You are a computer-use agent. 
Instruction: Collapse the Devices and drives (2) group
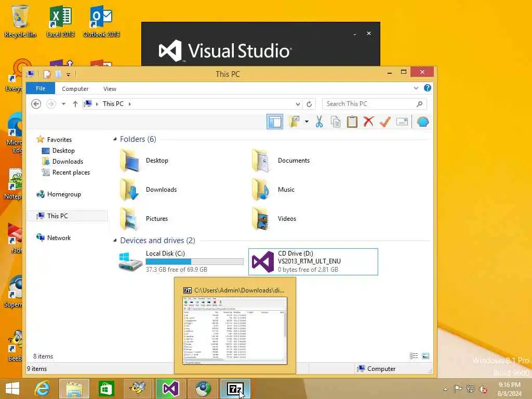115,241
